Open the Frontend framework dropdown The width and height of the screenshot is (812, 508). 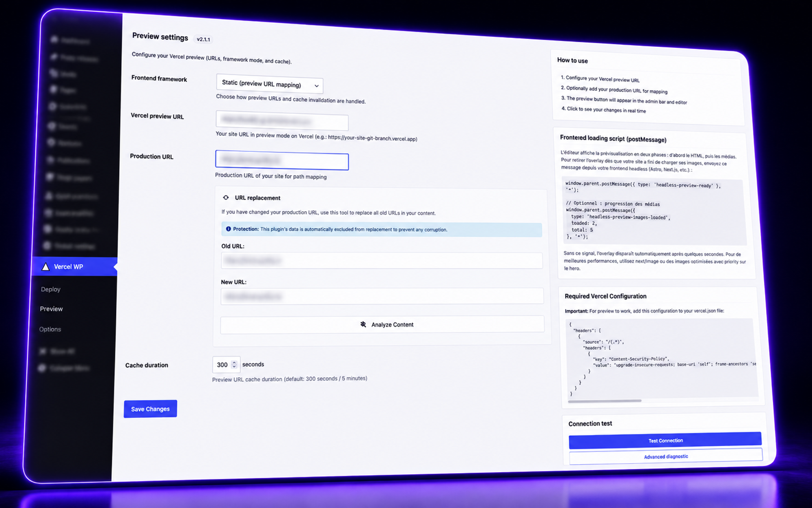click(x=270, y=84)
